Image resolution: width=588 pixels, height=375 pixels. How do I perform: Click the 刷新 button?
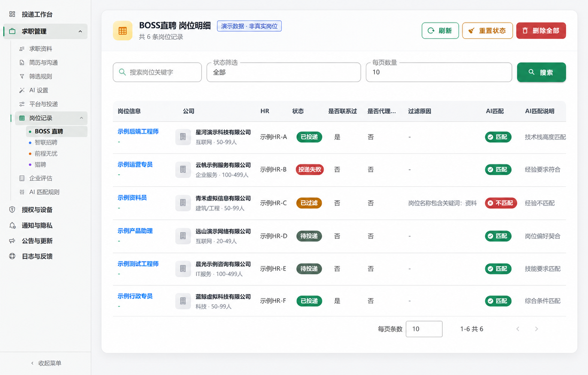[440, 31]
